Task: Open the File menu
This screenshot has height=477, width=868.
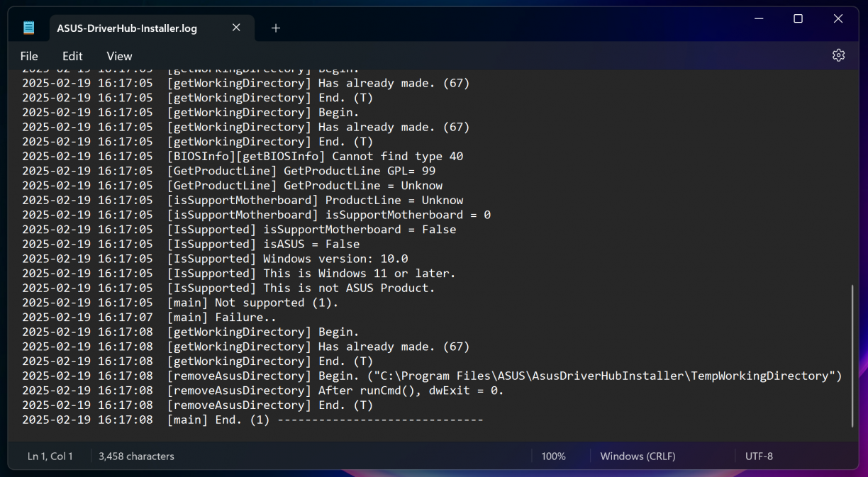Action: click(29, 56)
